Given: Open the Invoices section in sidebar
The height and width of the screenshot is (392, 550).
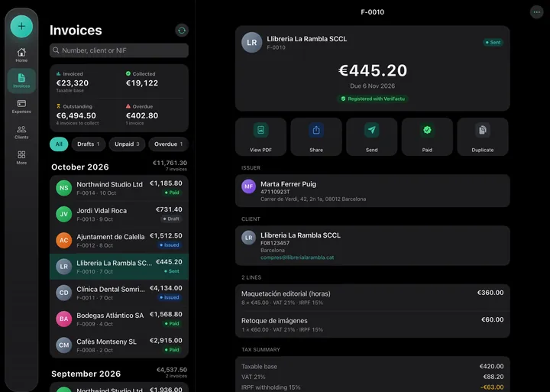Looking at the screenshot, I should pyautogui.click(x=21, y=81).
